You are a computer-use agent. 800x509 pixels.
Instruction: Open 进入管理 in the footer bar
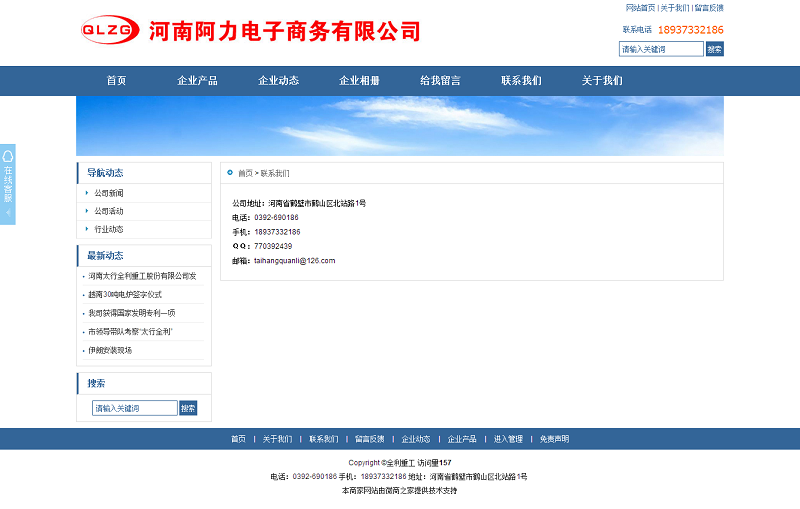(508, 439)
